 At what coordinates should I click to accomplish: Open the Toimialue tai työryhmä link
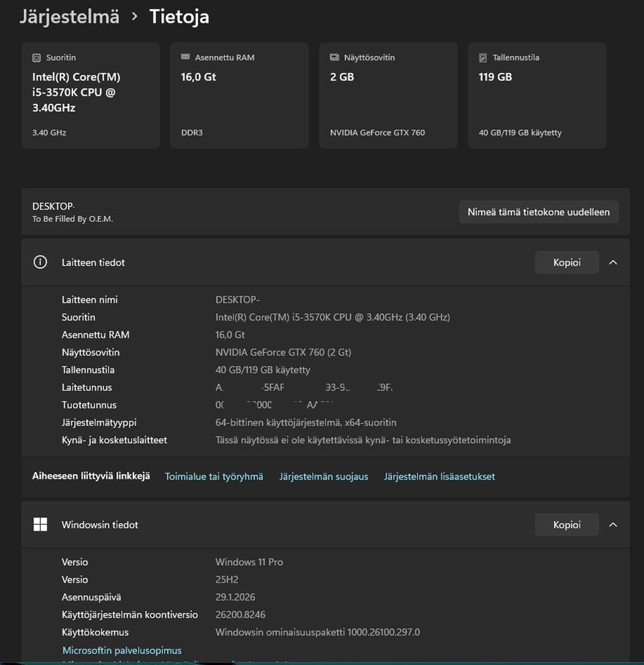pyautogui.click(x=214, y=477)
